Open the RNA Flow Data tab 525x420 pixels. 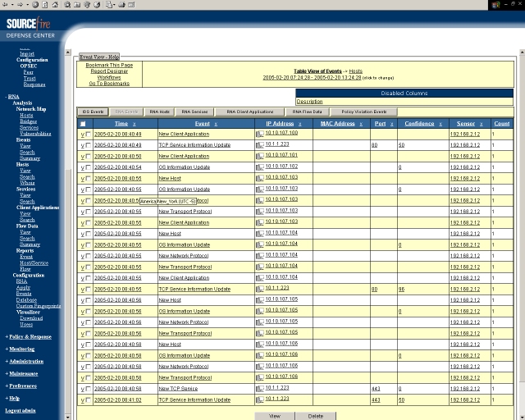point(307,112)
